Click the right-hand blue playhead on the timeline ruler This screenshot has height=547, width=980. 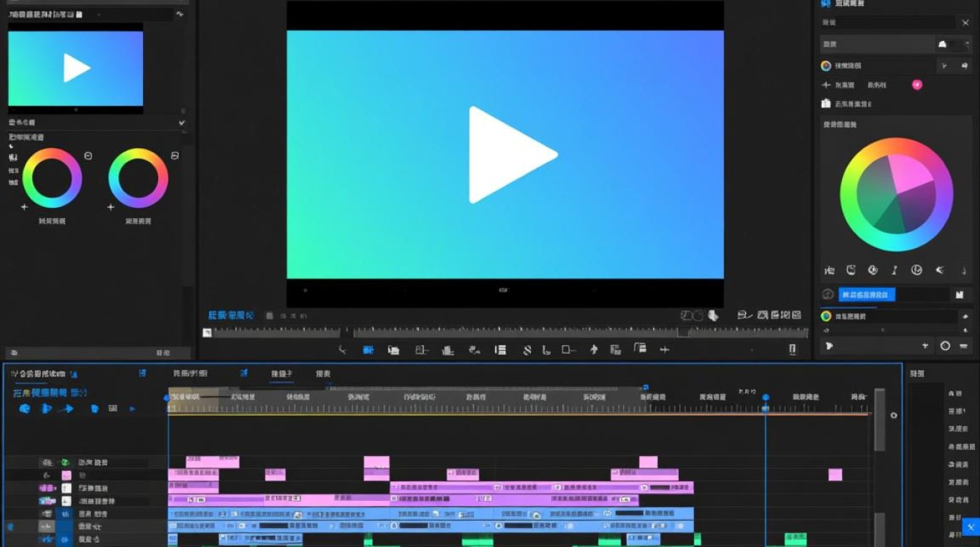766,398
